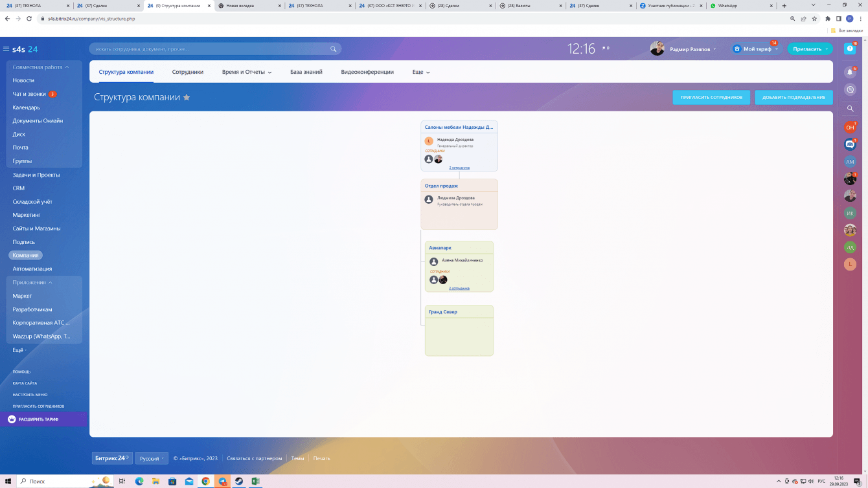Viewport: 868px width, 488px height.
Task: Expand the Еще menu in the top navigation
Action: pos(421,72)
